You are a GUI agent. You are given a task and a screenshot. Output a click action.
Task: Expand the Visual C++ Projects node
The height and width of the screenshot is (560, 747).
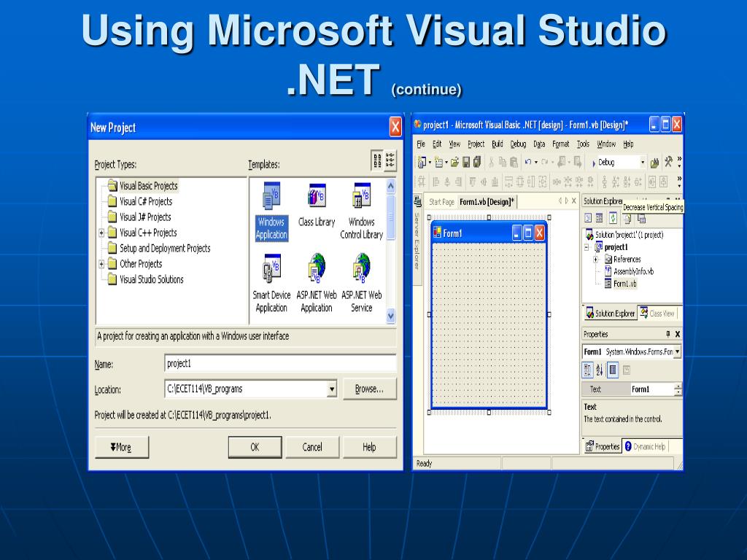(x=101, y=233)
